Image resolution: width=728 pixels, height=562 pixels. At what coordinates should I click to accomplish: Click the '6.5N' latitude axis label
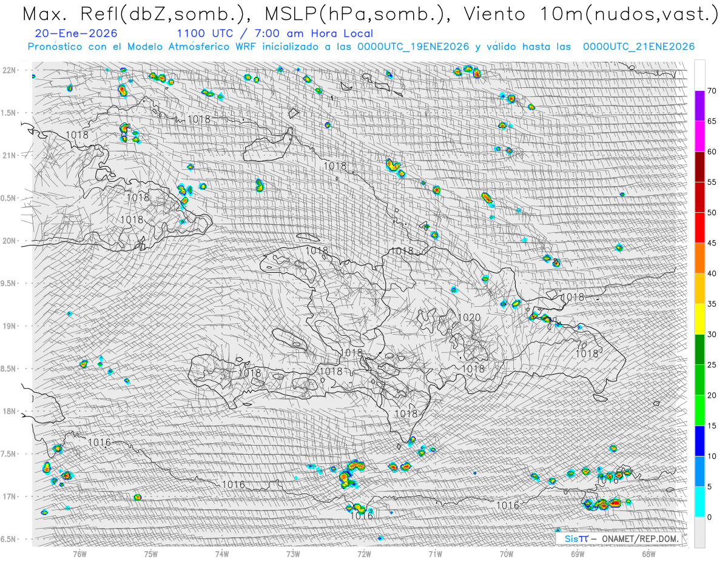click(9, 539)
